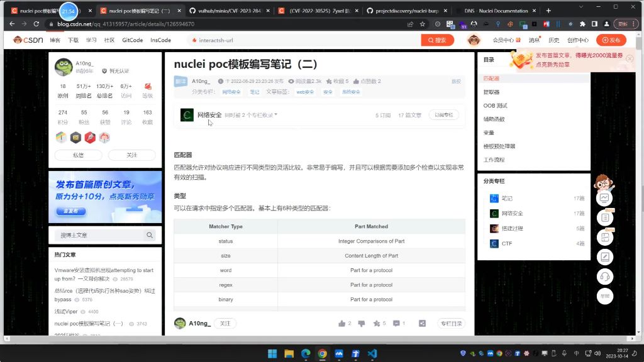
Task: Click the share icon in bottom bar
Action: [422, 324]
